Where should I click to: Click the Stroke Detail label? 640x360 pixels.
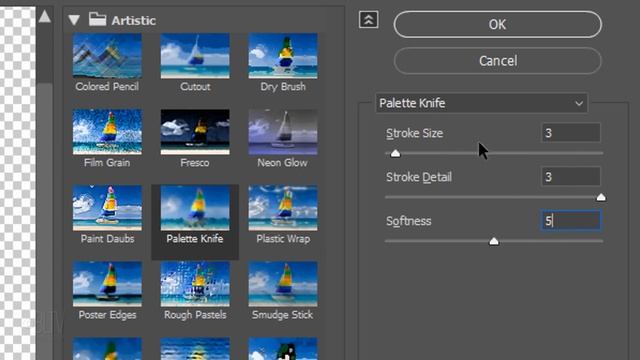tap(419, 178)
